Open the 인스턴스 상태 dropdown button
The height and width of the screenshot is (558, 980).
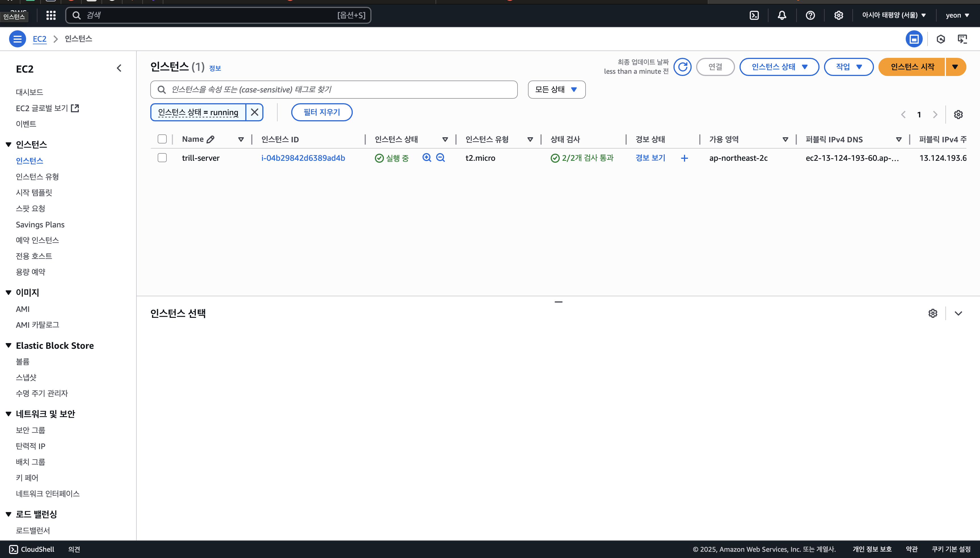point(779,67)
